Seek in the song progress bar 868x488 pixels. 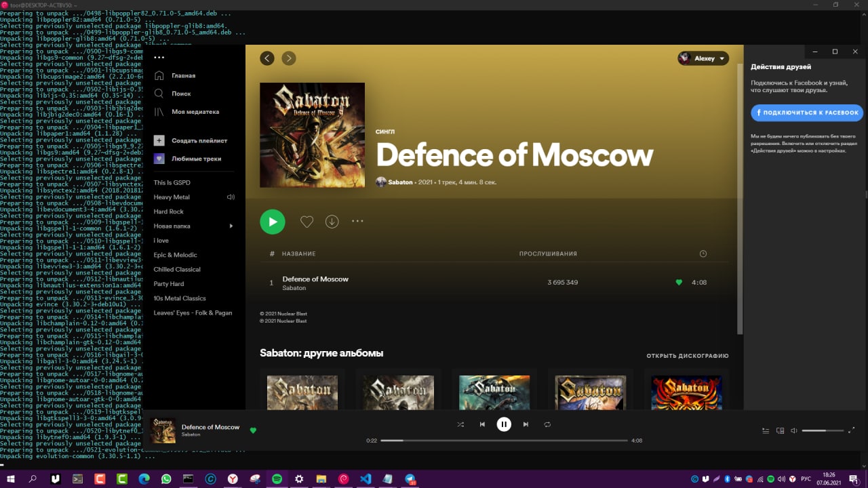pos(505,441)
